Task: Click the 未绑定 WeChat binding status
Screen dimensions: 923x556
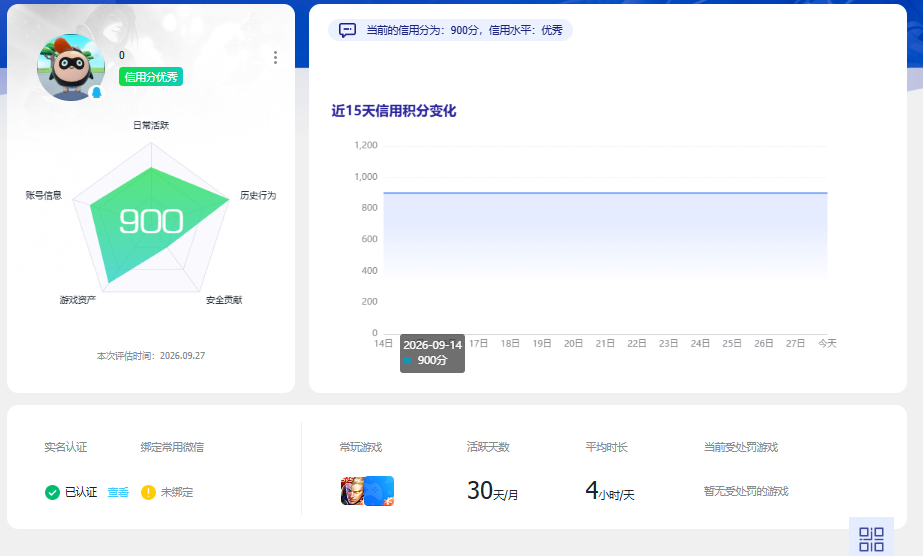Action: point(177,492)
